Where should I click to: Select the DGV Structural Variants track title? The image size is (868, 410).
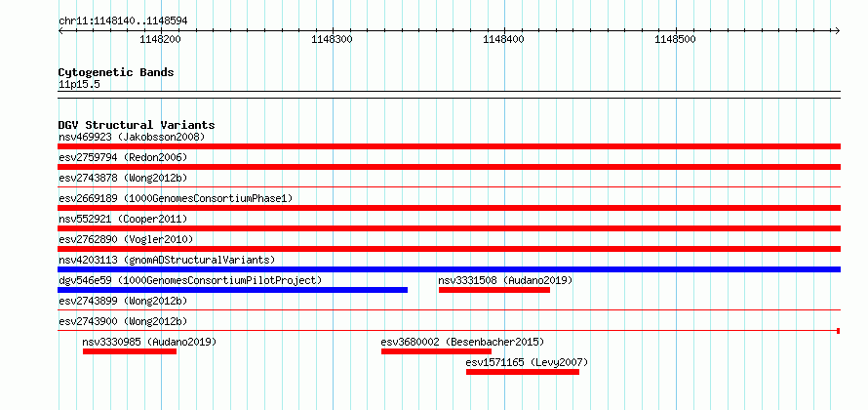point(137,125)
